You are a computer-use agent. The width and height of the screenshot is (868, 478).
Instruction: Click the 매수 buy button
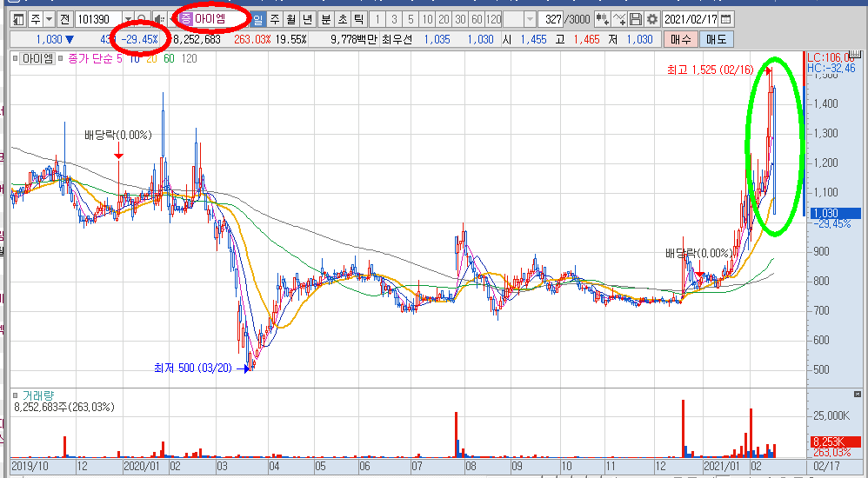[x=679, y=39]
